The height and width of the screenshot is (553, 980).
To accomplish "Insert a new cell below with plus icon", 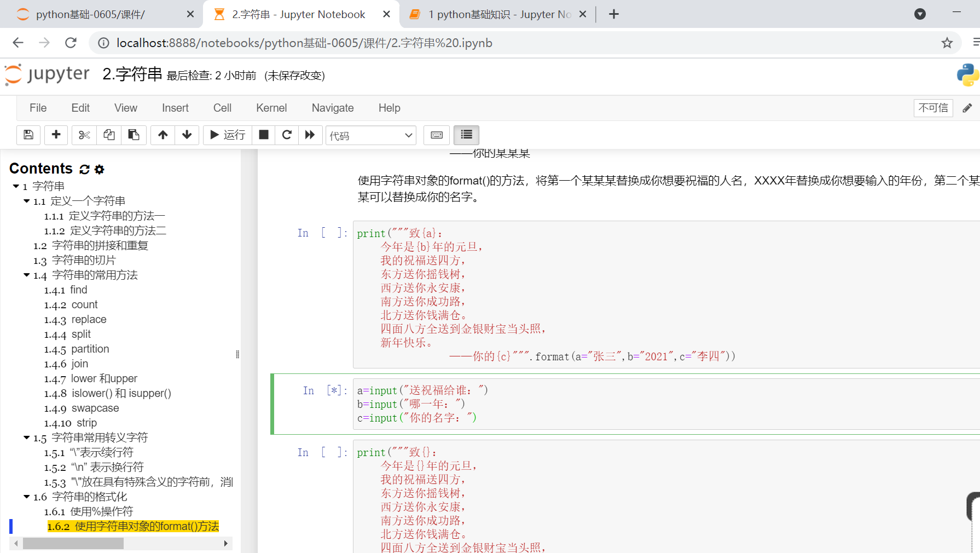I will 56,135.
